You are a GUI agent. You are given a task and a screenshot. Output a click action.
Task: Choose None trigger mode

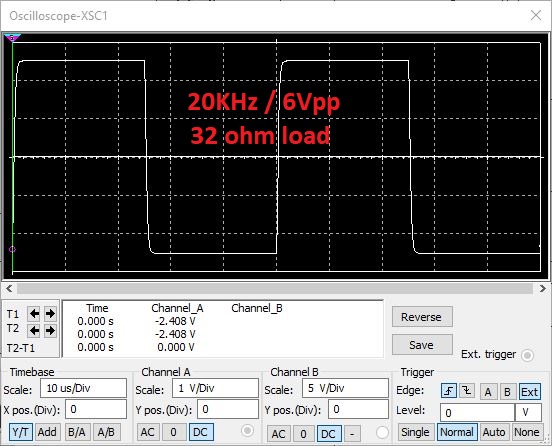click(x=527, y=432)
